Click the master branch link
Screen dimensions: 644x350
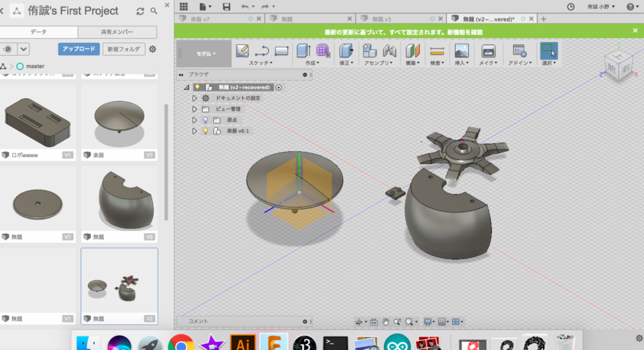coord(35,67)
